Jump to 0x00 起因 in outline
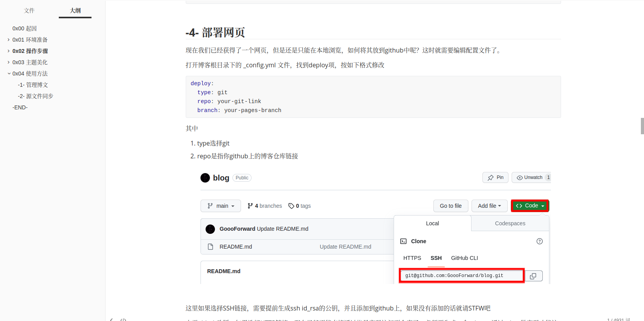The image size is (644, 321). 25,28
